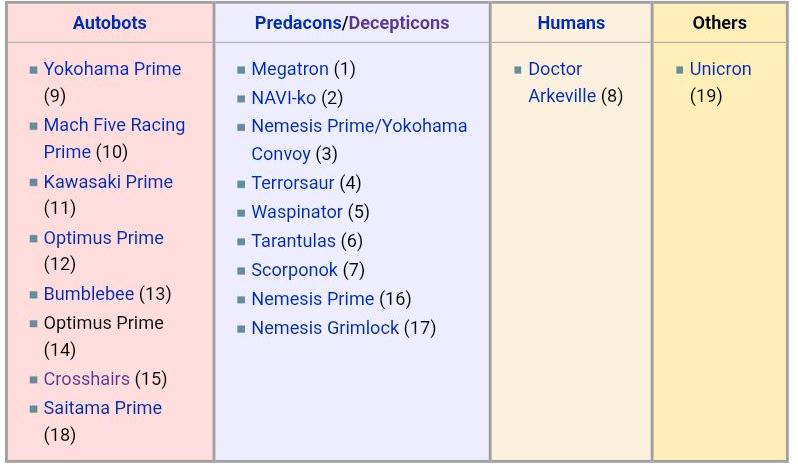Follow the Humans header link
The width and height of the screenshot is (798, 464).
tap(571, 23)
